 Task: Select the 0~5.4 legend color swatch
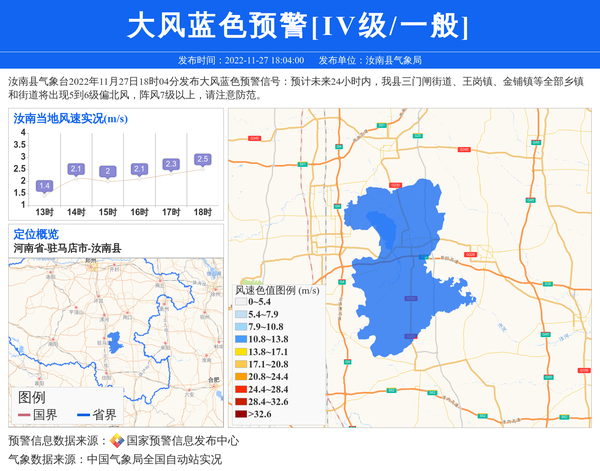click(x=241, y=302)
